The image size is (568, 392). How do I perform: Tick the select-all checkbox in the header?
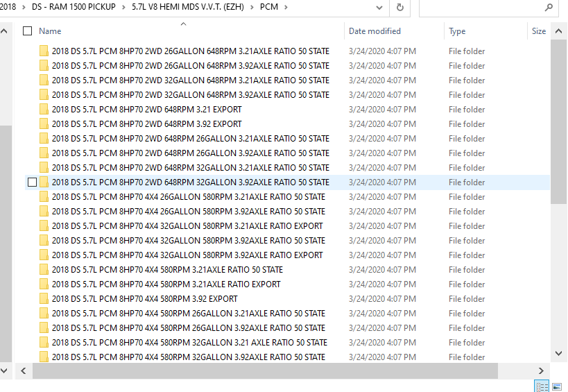click(x=27, y=31)
